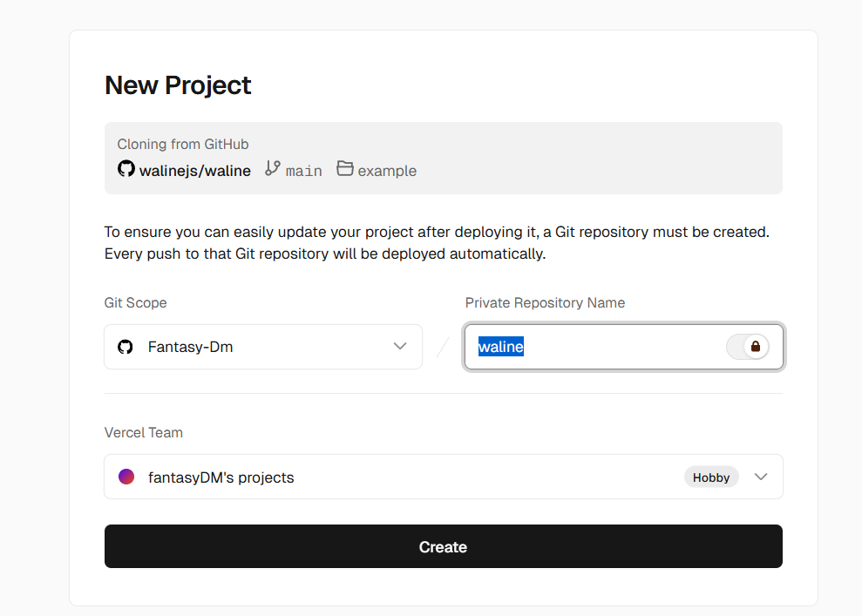Click the git branch icon near main

tap(273, 169)
